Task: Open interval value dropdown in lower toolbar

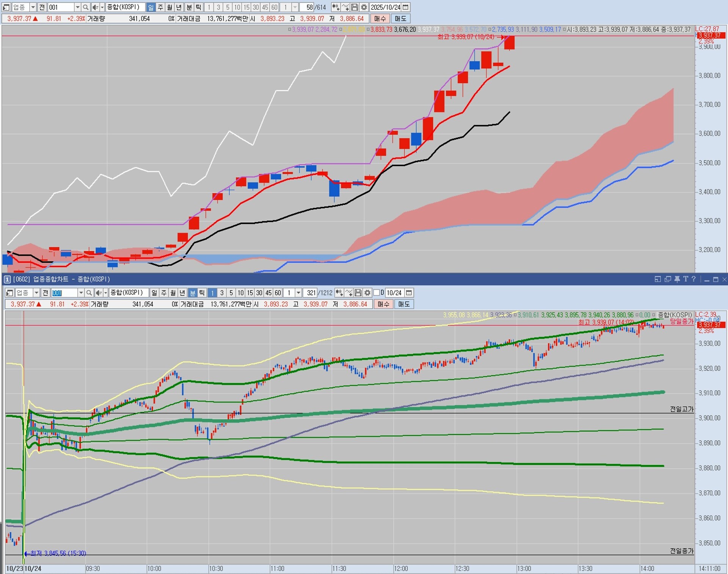Action: click(298, 293)
